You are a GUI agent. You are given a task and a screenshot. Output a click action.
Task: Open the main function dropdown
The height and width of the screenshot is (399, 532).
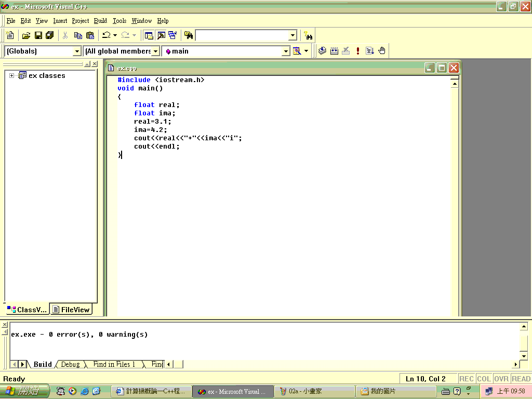point(286,51)
